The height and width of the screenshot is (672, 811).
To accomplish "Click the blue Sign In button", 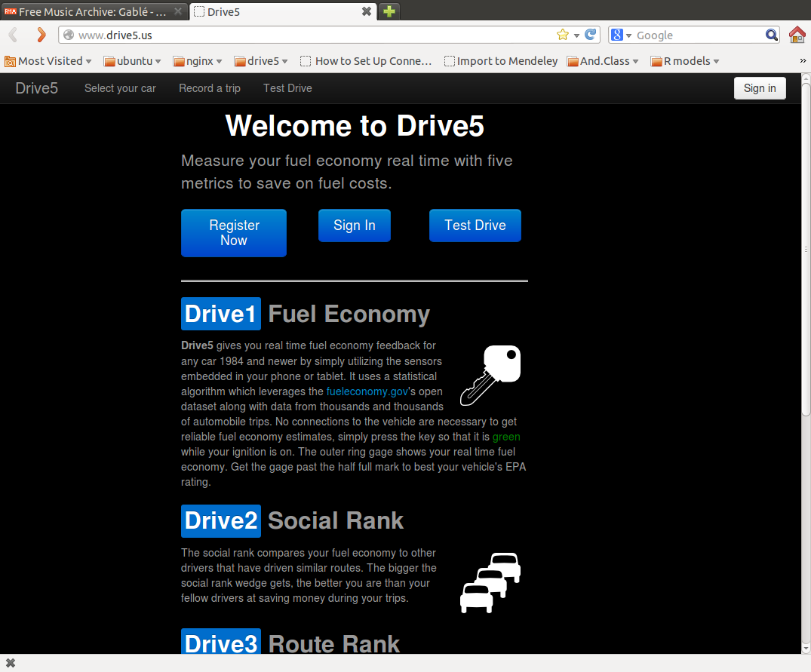I will click(x=355, y=226).
